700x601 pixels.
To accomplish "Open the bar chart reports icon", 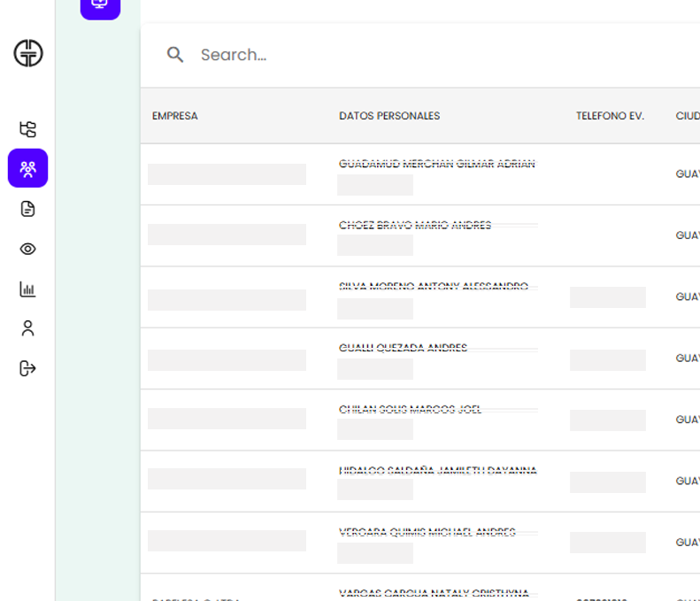I will 28,289.
